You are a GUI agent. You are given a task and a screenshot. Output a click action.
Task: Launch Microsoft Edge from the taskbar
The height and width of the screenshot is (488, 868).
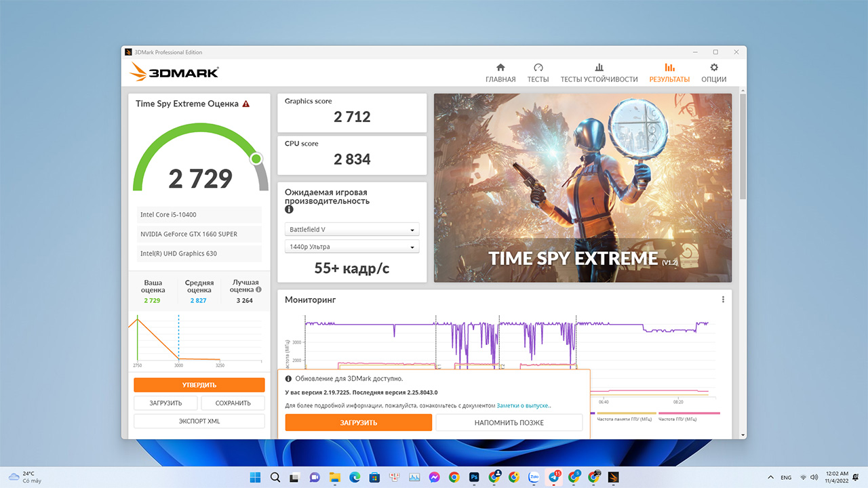[354, 477]
